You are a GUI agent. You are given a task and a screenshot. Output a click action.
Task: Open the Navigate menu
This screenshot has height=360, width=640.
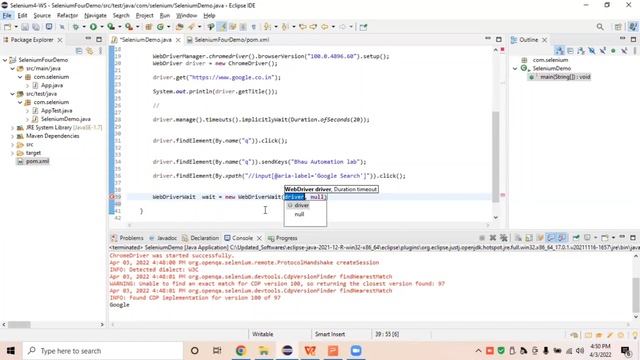pos(95,16)
